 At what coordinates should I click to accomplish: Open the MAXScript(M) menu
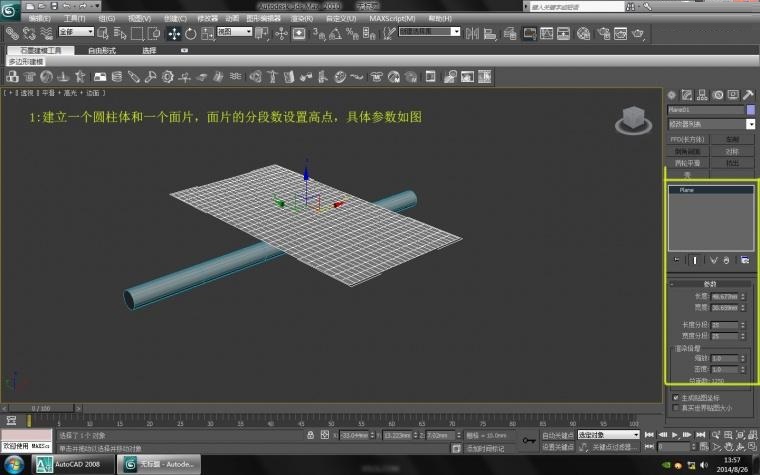pos(392,18)
